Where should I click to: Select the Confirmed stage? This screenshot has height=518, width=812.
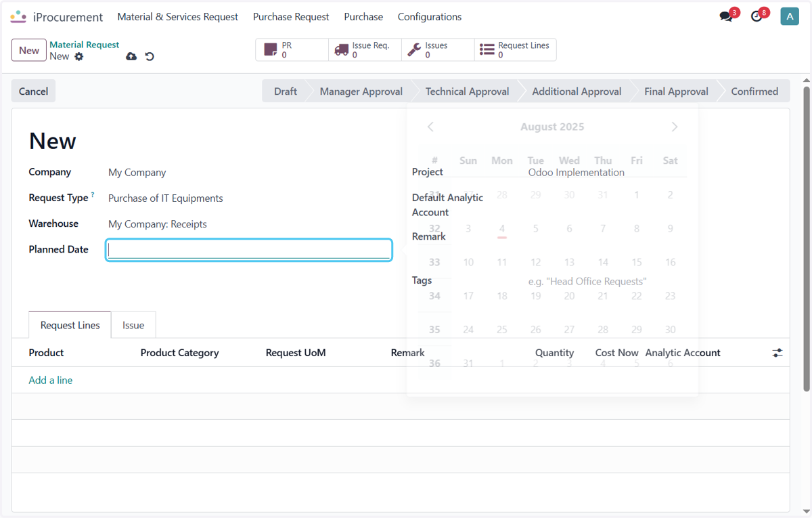(754, 91)
